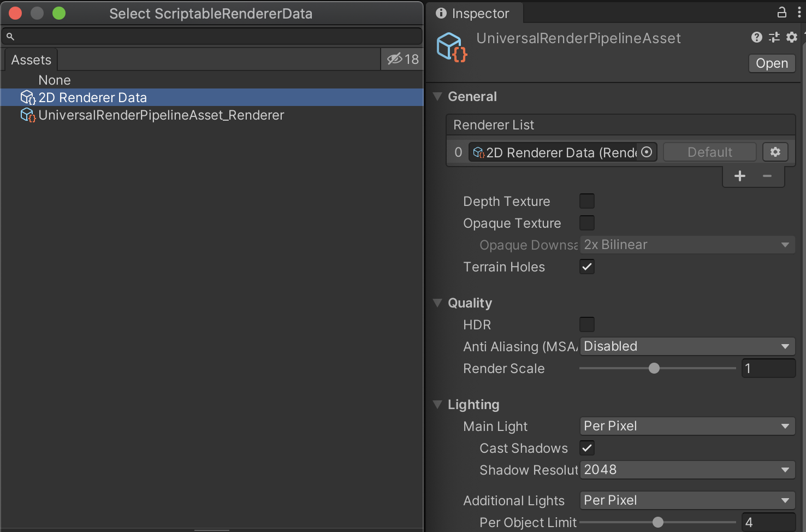Click the Renderer List header
The image size is (806, 532).
coord(620,125)
